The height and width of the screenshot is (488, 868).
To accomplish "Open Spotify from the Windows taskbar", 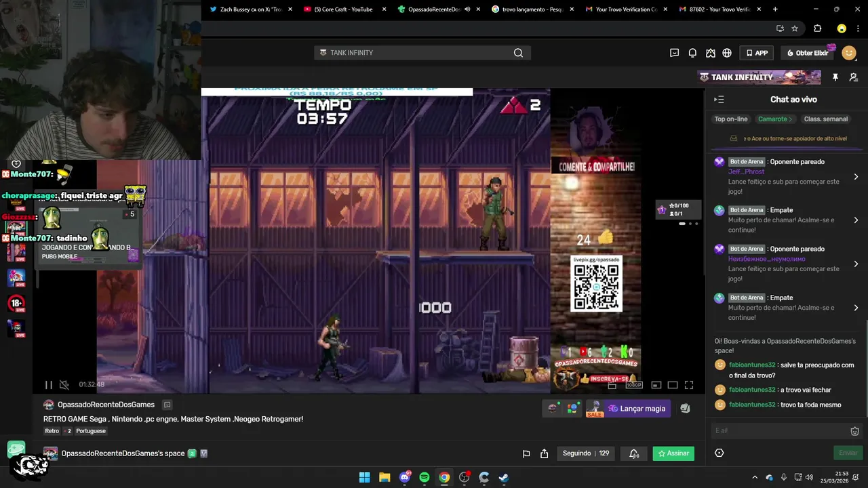I will [425, 477].
